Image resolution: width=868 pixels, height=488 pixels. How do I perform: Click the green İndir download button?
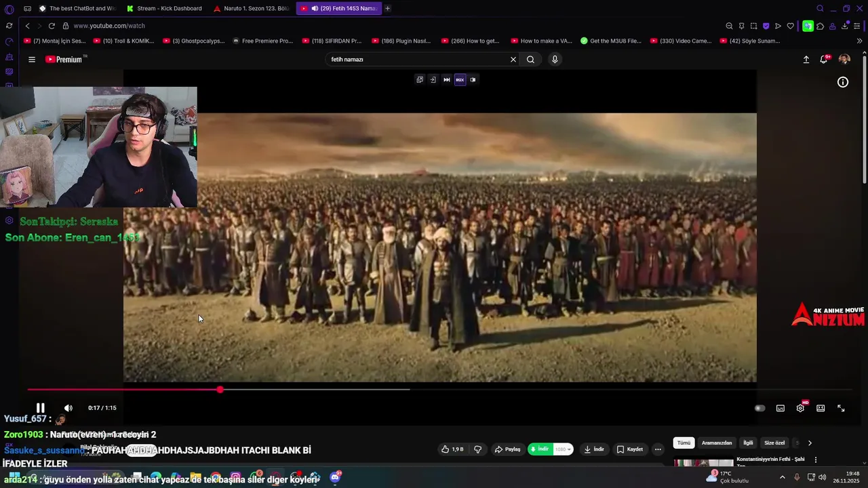point(540,449)
